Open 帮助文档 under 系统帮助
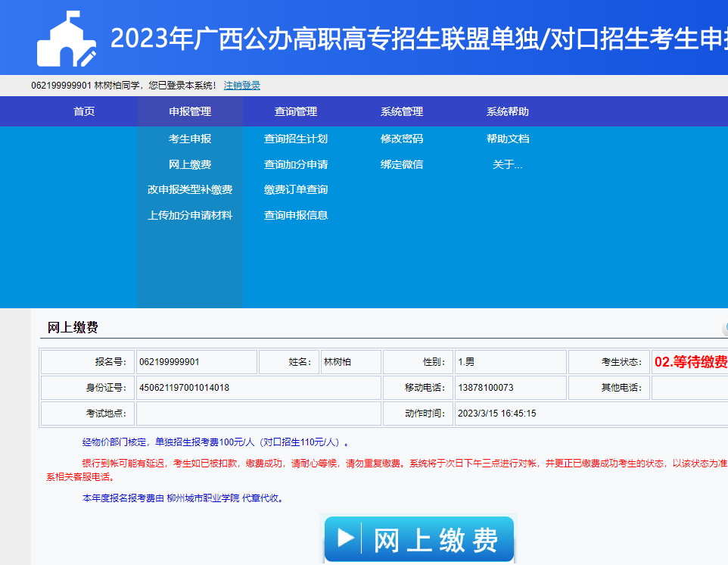728x565 pixels. tap(508, 139)
